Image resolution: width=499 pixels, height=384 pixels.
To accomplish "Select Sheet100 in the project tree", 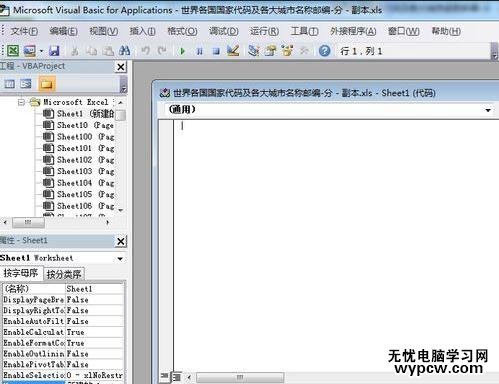I will tap(79, 137).
